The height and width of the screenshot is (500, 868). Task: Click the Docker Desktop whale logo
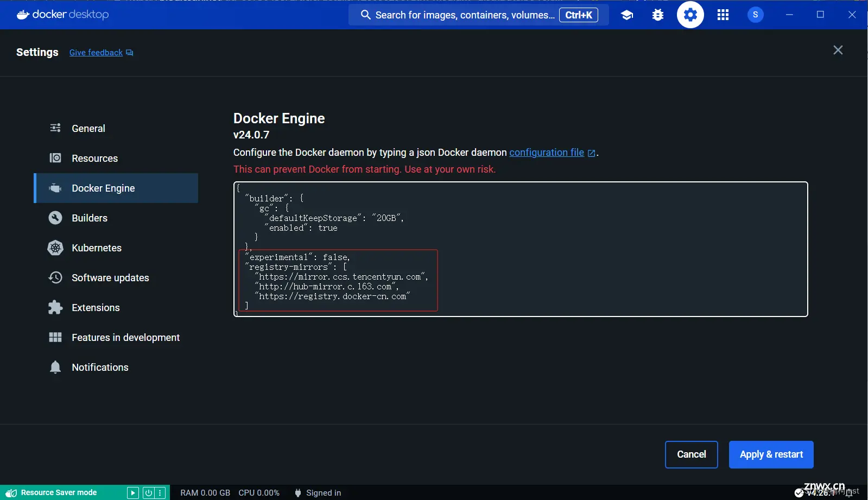[x=23, y=15]
